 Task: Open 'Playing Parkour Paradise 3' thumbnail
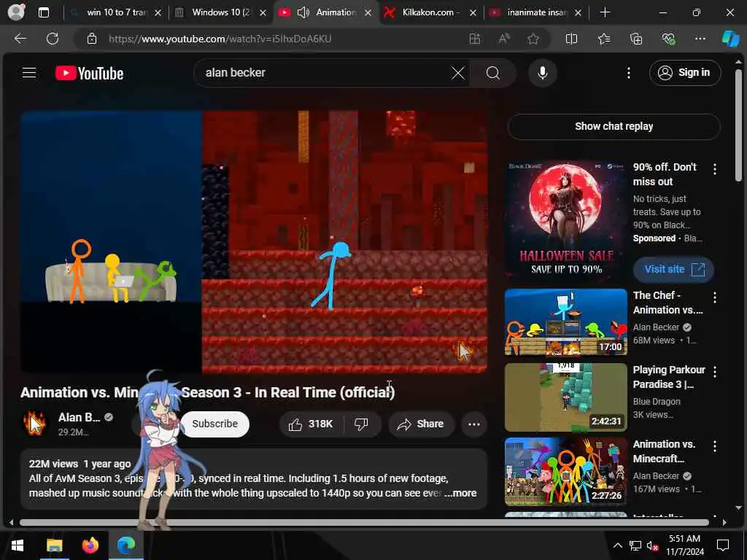[566, 397]
